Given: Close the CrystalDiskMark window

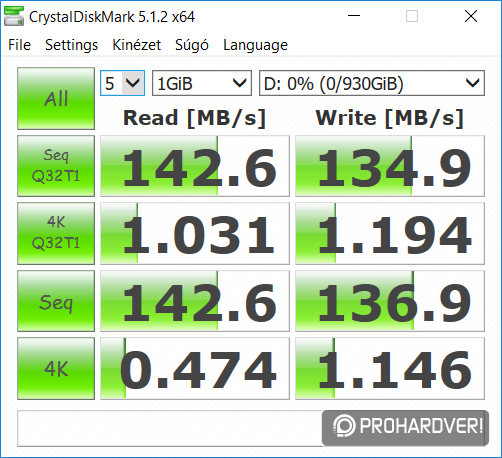Looking at the screenshot, I should click(471, 16).
